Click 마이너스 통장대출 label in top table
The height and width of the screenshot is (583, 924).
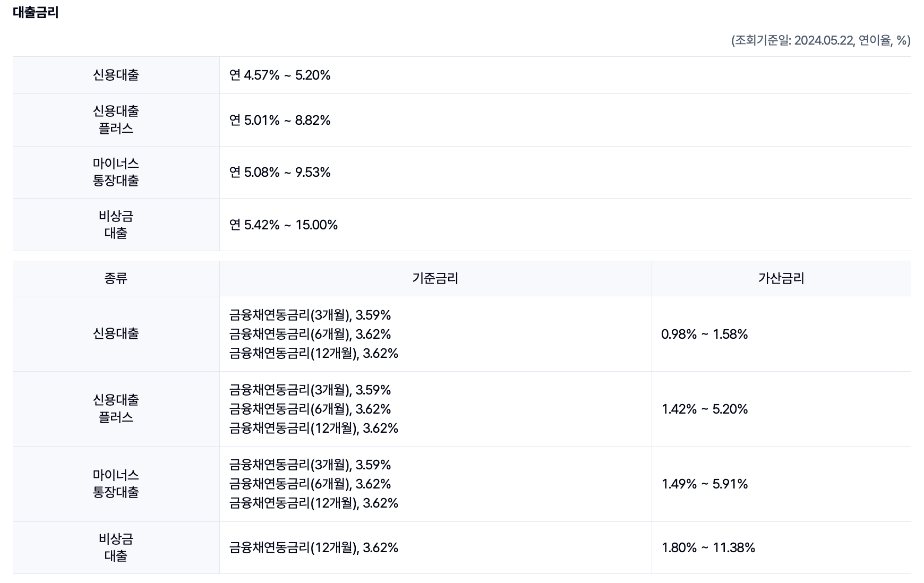point(116,172)
